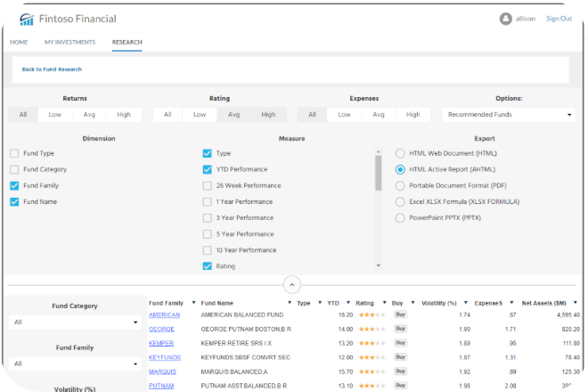Open the RESEARCH tab
Image resolution: width=588 pixels, height=392 pixels.
coord(127,42)
